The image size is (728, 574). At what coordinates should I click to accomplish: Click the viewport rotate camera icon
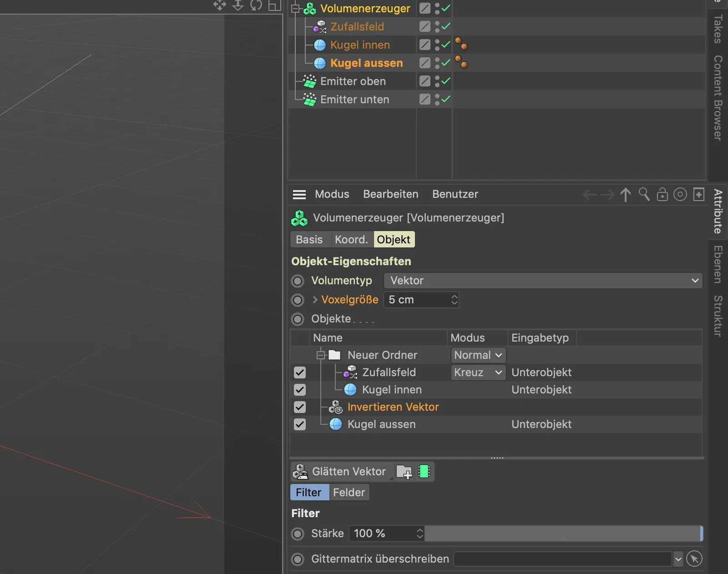(x=256, y=5)
